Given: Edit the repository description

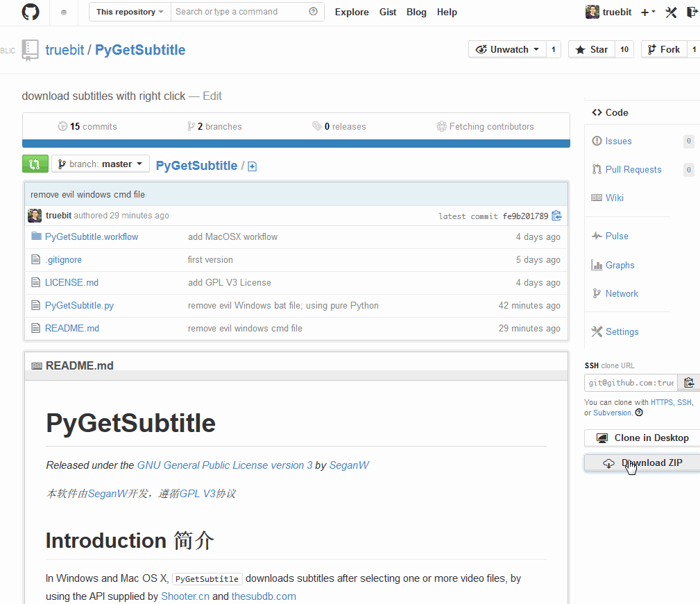Looking at the screenshot, I should pos(212,96).
